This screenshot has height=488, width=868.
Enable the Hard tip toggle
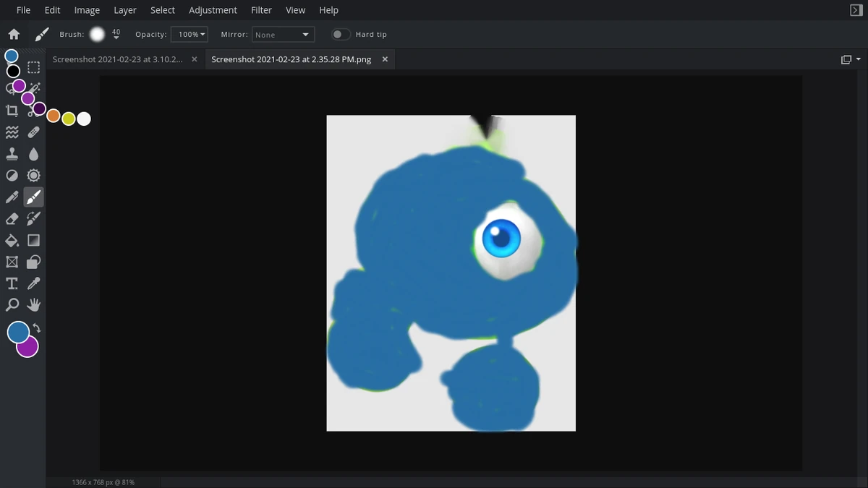341,34
